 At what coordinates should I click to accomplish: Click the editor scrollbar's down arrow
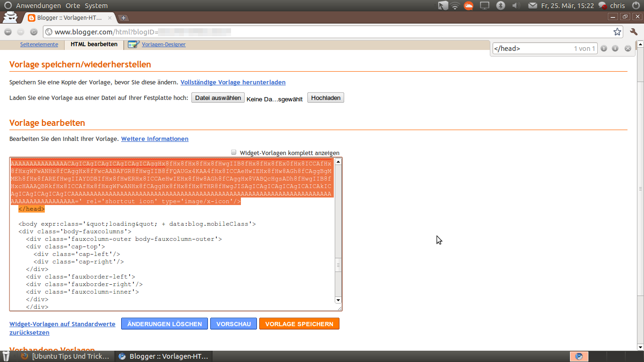(338, 300)
